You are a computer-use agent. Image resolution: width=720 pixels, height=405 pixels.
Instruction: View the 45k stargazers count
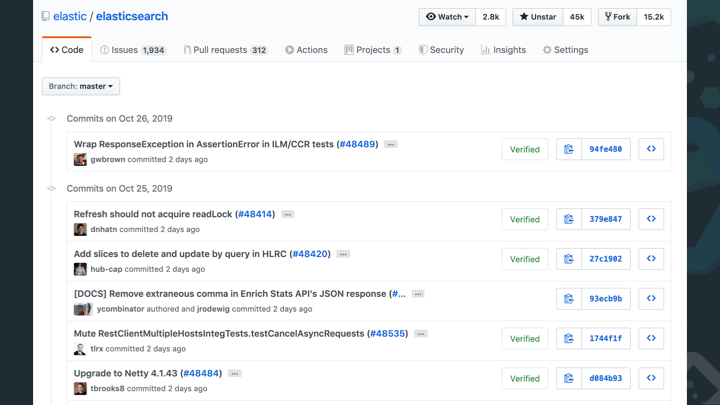tap(577, 17)
